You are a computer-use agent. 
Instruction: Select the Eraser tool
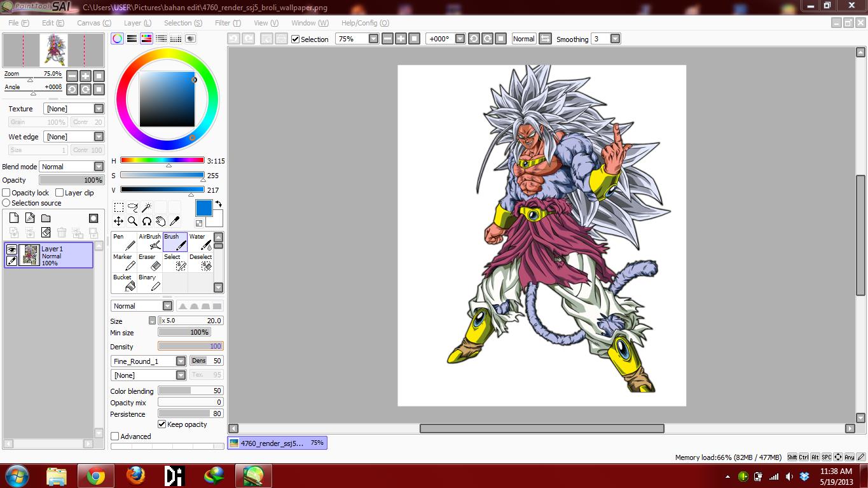[x=149, y=262]
